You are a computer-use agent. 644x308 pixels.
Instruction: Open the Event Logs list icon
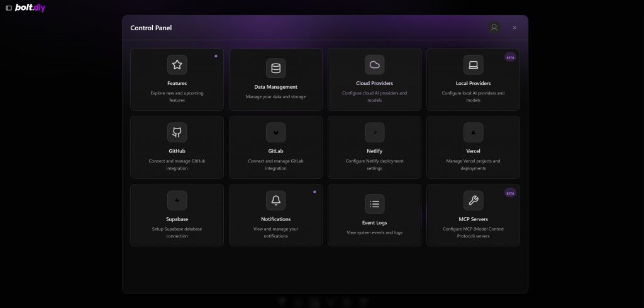[x=374, y=203]
